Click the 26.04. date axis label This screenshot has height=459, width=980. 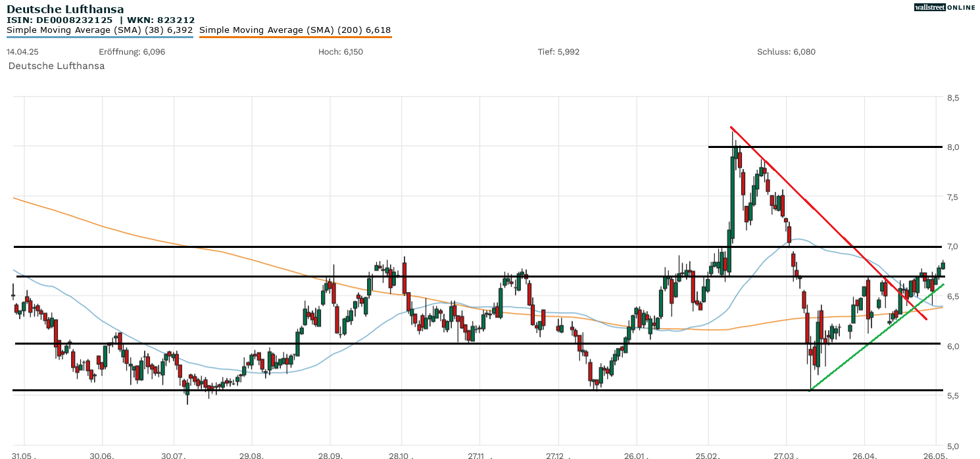[865, 455]
